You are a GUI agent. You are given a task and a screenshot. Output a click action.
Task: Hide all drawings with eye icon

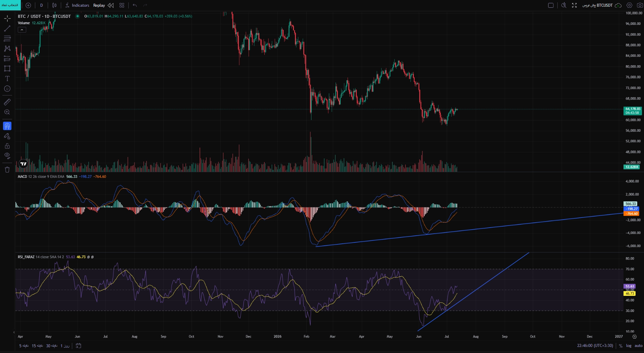[7, 156]
